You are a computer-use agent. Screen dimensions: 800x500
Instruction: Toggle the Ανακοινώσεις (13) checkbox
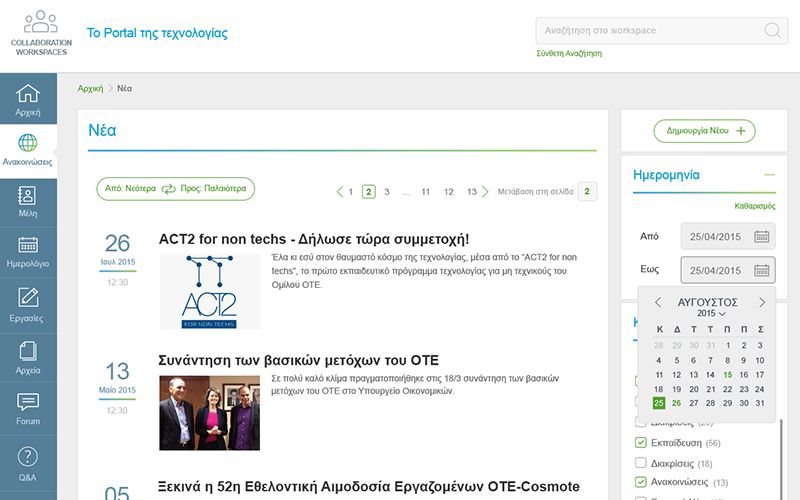click(640, 482)
